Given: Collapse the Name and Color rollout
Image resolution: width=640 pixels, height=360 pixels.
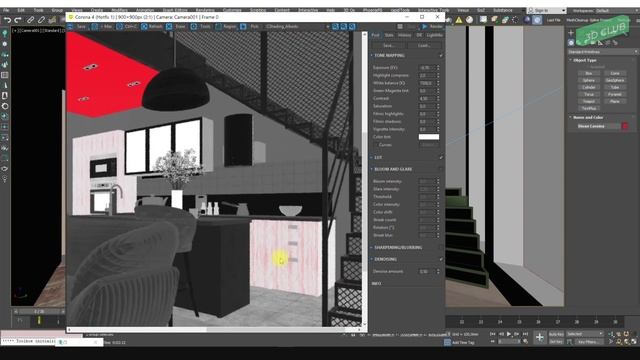Looking at the screenshot, I should coord(571,117).
